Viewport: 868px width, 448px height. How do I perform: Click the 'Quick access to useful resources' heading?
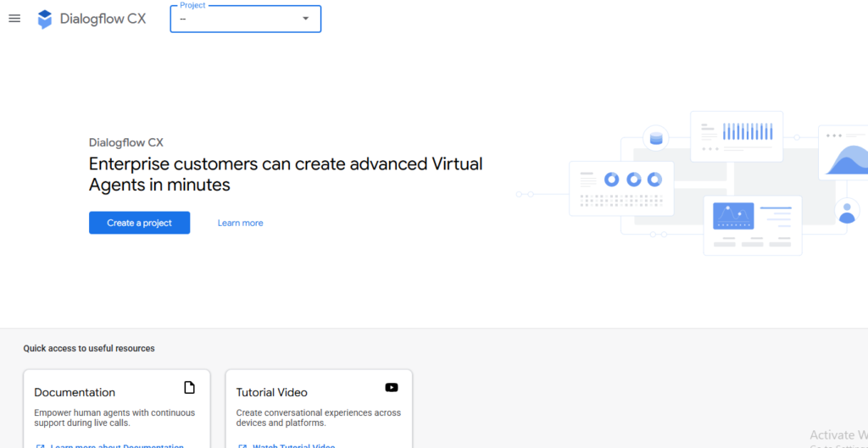point(89,348)
